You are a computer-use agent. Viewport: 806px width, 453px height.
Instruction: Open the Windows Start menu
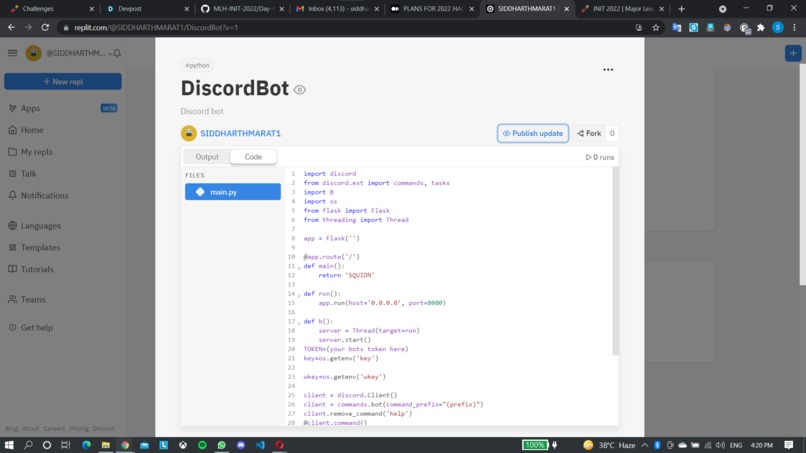(x=9, y=445)
